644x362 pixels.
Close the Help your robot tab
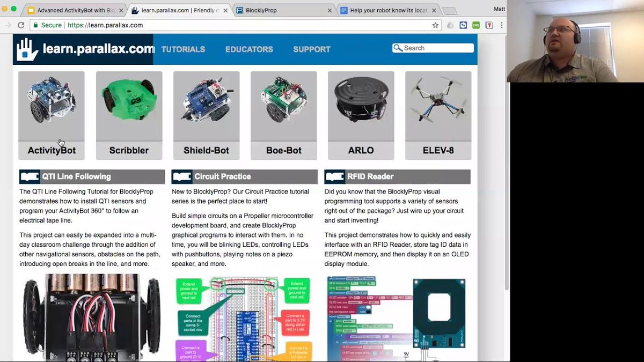tap(434, 10)
